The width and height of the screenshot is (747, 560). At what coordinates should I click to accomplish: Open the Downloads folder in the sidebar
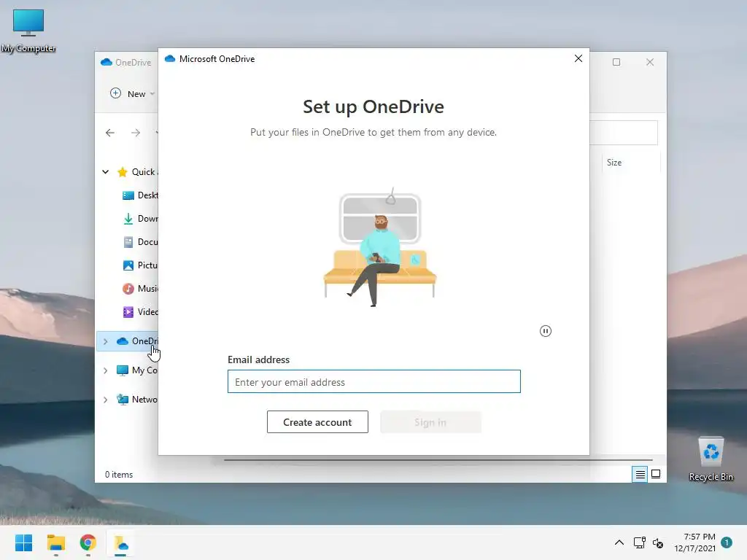140,219
